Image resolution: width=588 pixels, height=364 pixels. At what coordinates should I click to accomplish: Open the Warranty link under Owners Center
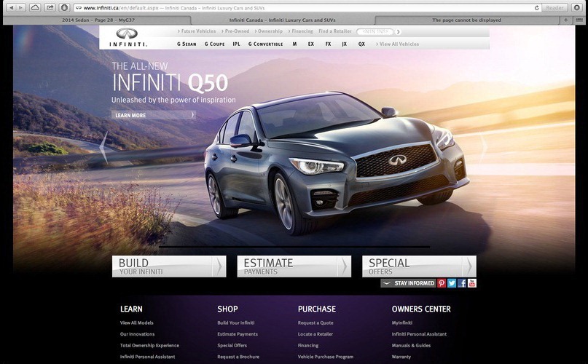click(x=401, y=357)
